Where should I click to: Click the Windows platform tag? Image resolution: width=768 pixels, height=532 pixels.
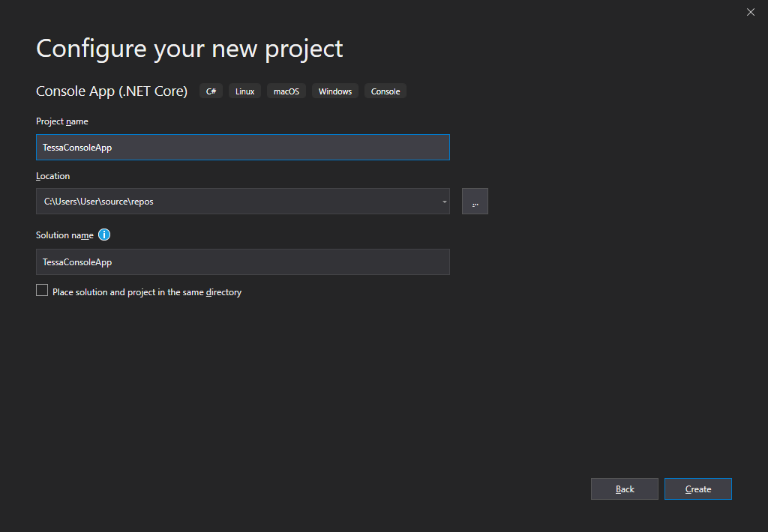coord(334,91)
